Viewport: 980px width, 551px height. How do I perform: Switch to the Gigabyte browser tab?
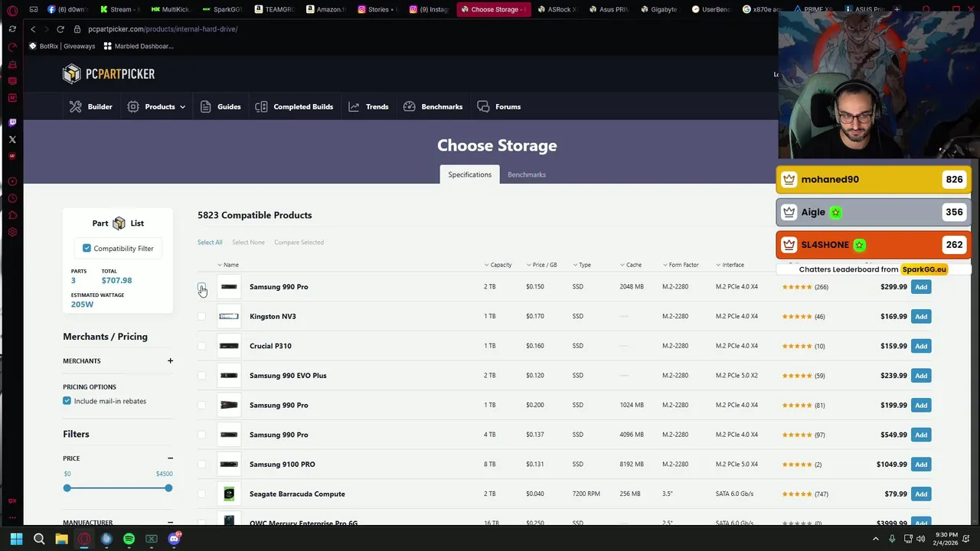[x=658, y=9]
